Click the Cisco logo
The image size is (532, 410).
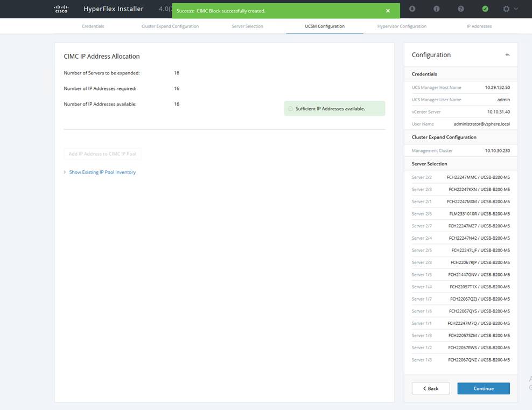pyautogui.click(x=61, y=9)
